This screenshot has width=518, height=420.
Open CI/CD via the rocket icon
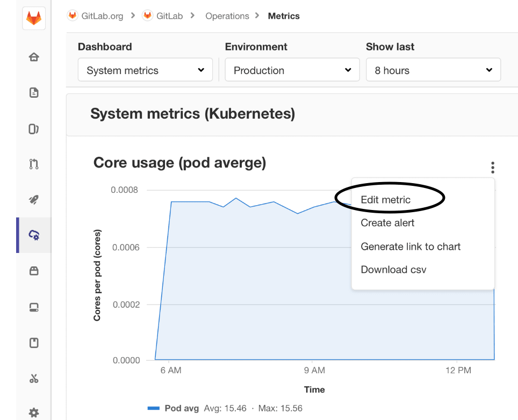click(x=33, y=199)
